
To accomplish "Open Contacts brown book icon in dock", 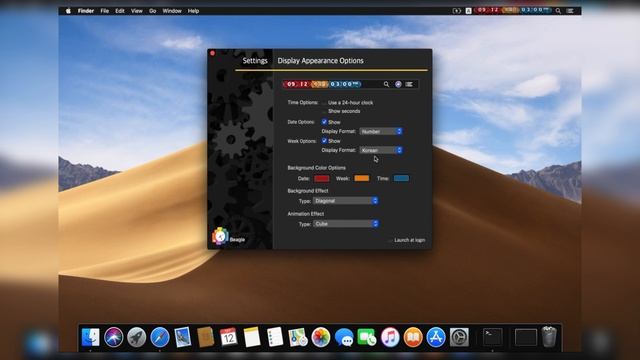I will tap(205, 338).
